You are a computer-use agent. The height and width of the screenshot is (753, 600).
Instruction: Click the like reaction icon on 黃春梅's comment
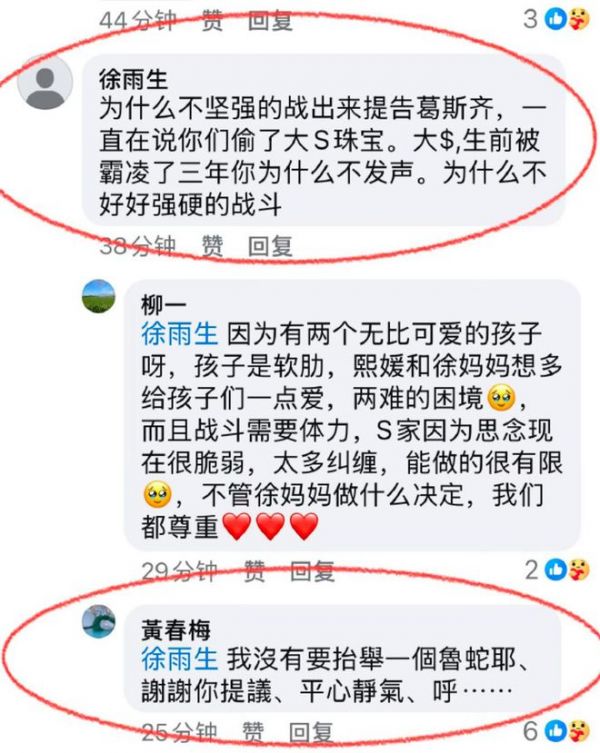(556, 731)
